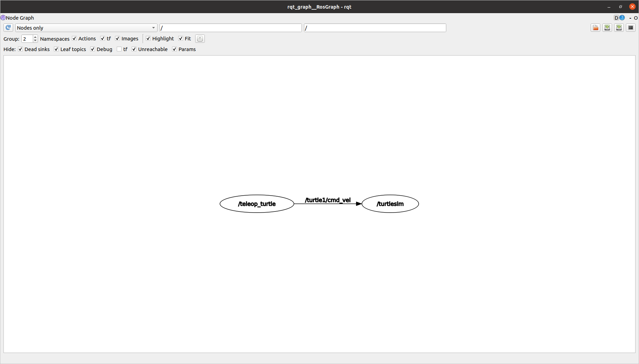Uncheck the Hide Params checkbox
This screenshot has height=364, width=639.
[x=174, y=49]
